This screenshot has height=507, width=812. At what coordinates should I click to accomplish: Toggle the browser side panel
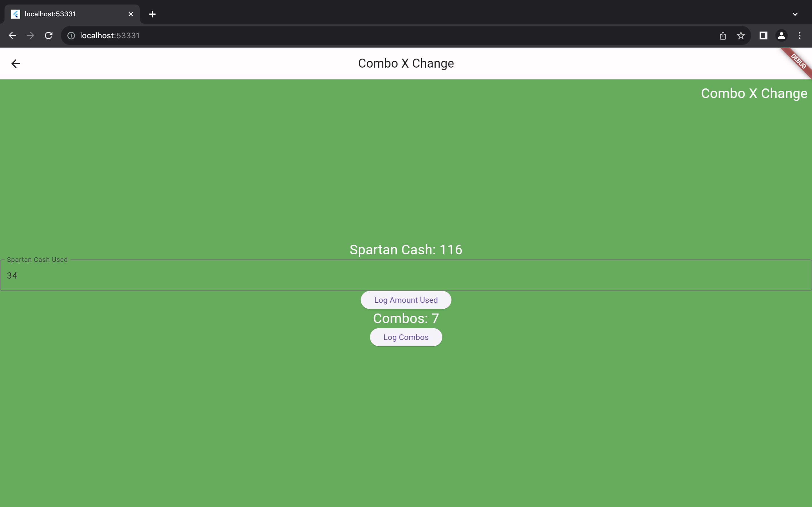point(763,35)
